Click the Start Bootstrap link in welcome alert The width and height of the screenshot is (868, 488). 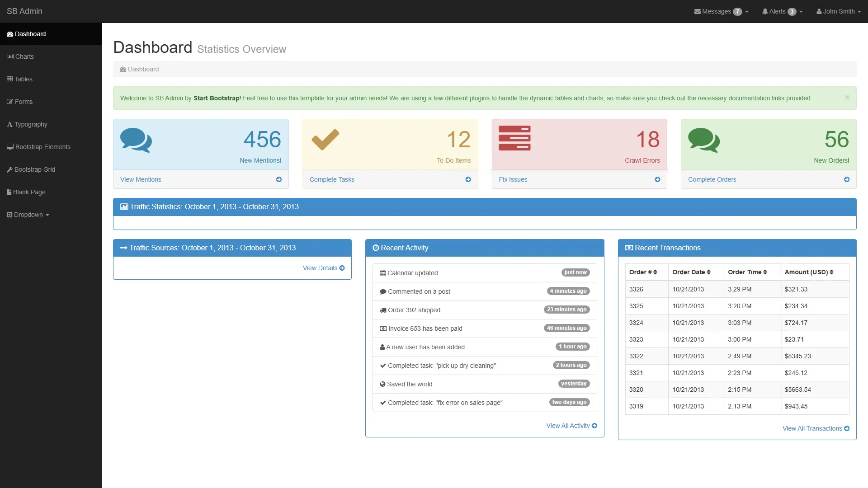click(217, 98)
